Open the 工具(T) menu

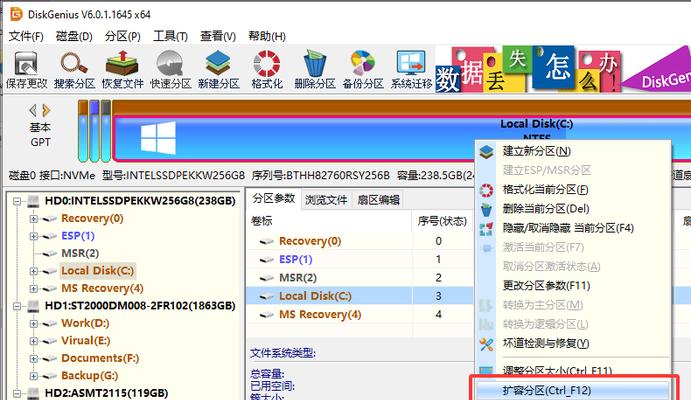tap(170, 36)
